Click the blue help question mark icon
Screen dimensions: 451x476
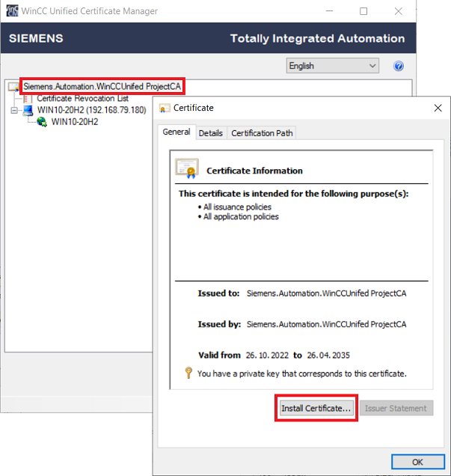click(398, 66)
